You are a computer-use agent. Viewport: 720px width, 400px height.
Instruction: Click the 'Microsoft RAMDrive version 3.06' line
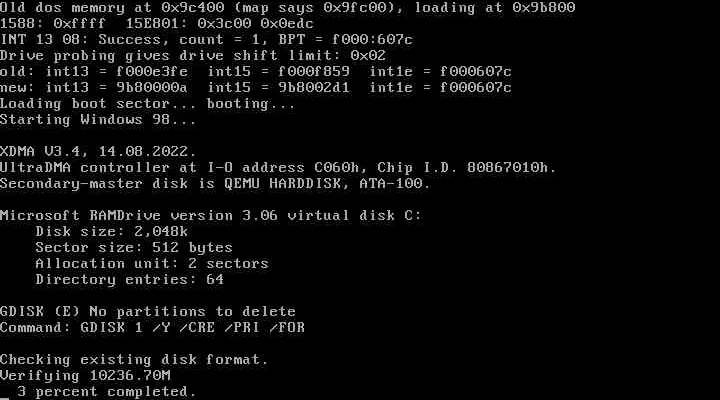[x=210, y=215]
